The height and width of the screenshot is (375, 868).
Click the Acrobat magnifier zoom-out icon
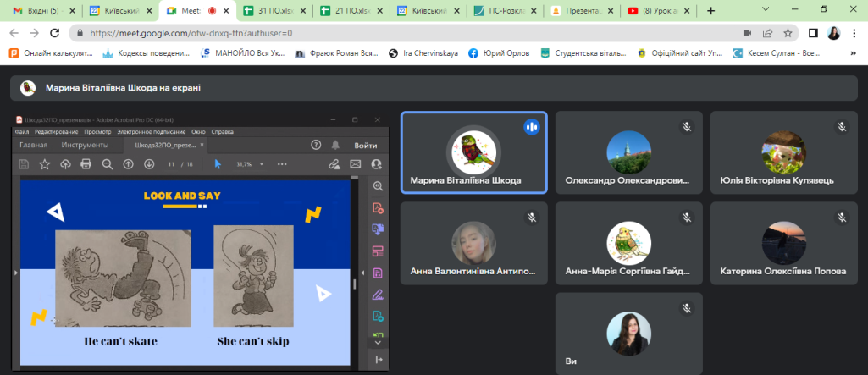pyautogui.click(x=108, y=163)
